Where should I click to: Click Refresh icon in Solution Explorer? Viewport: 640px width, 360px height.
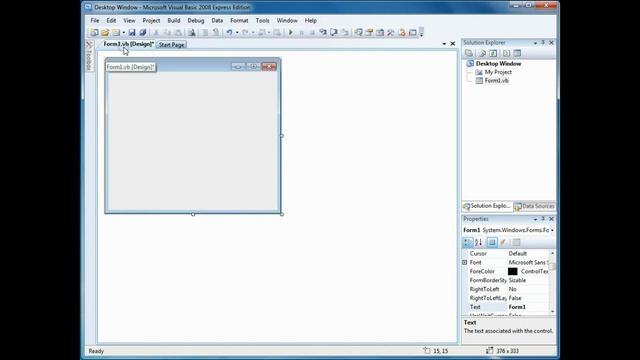click(x=493, y=53)
